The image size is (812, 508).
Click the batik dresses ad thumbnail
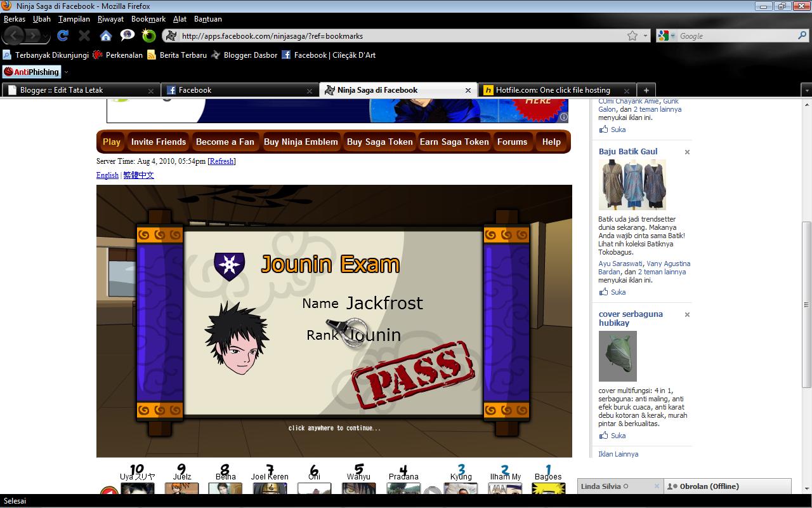click(632, 185)
